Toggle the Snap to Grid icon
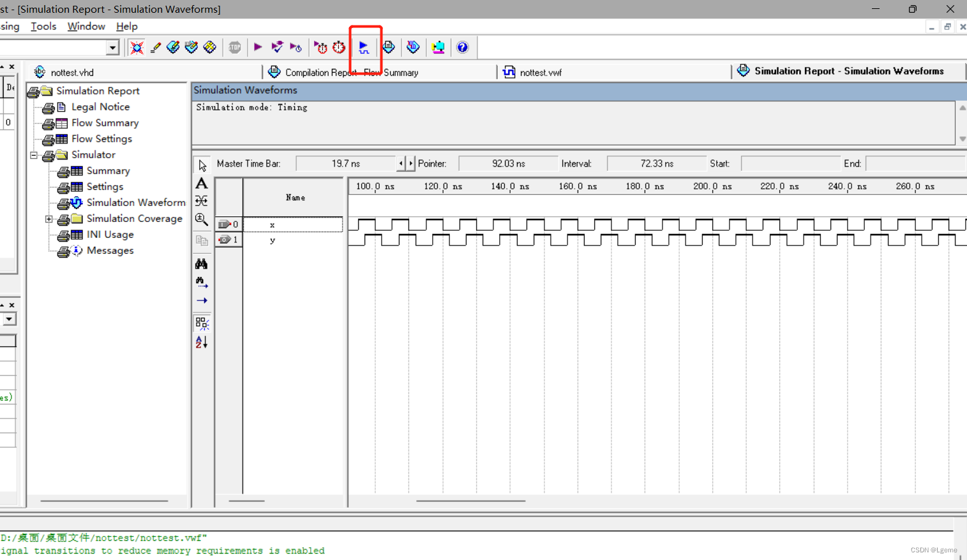Viewport: 967px width, 560px height. (202, 323)
